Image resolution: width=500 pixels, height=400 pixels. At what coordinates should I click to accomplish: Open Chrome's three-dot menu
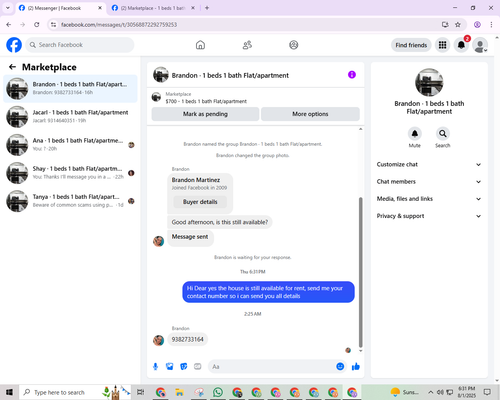pyautogui.click(x=491, y=24)
